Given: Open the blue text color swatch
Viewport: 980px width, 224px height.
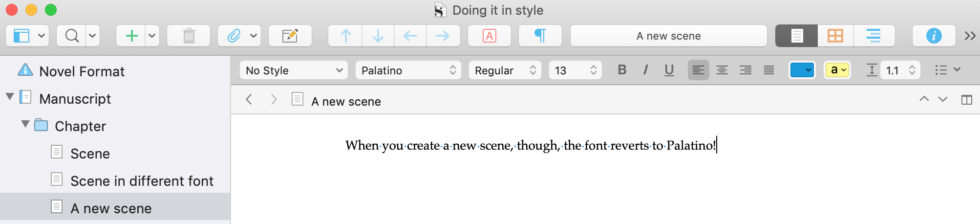Looking at the screenshot, I should [x=802, y=70].
